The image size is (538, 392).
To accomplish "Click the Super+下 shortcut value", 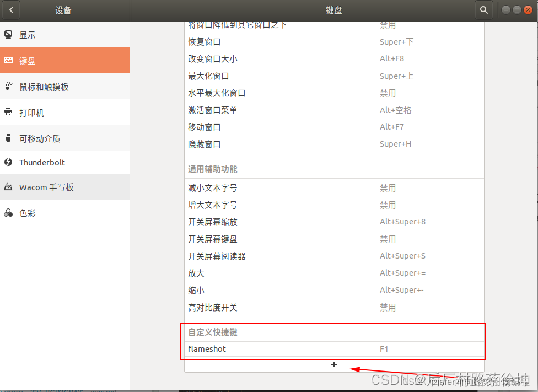I will 396,42.
